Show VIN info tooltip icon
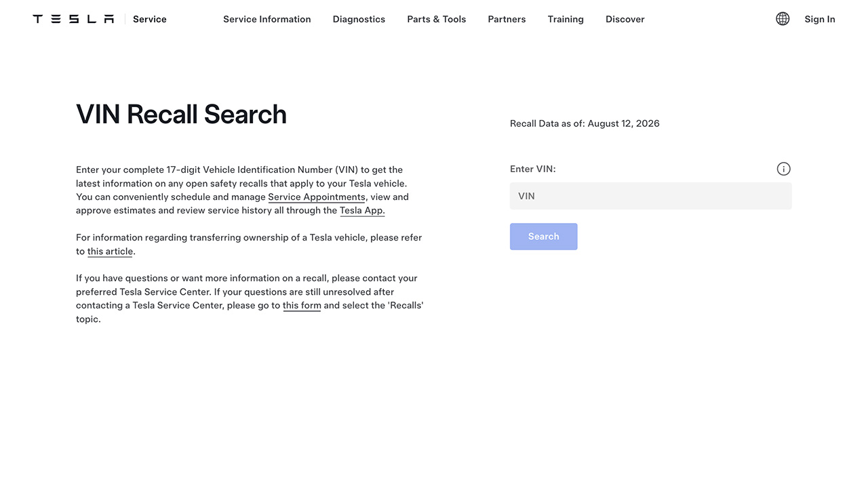Viewport: 868px width, 488px height. (x=783, y=169)
